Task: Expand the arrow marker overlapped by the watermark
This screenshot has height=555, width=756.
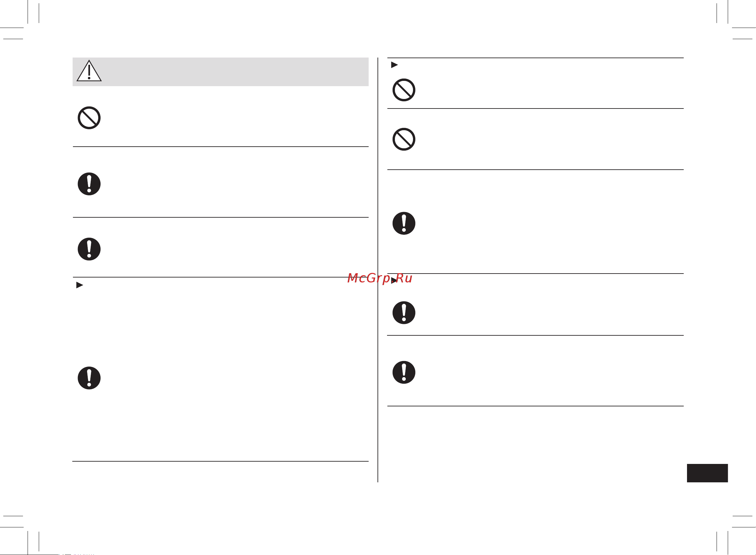Action: click(x=394, y=280)
